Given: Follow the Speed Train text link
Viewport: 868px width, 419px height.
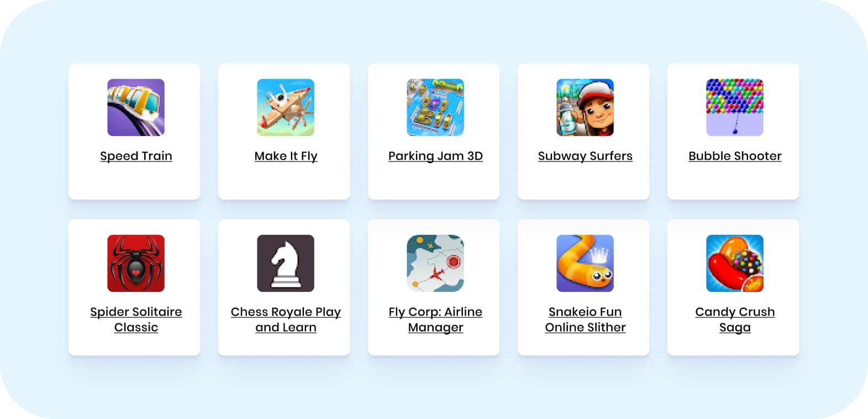Looking at the screenshot, I should [x=136, y=156].
